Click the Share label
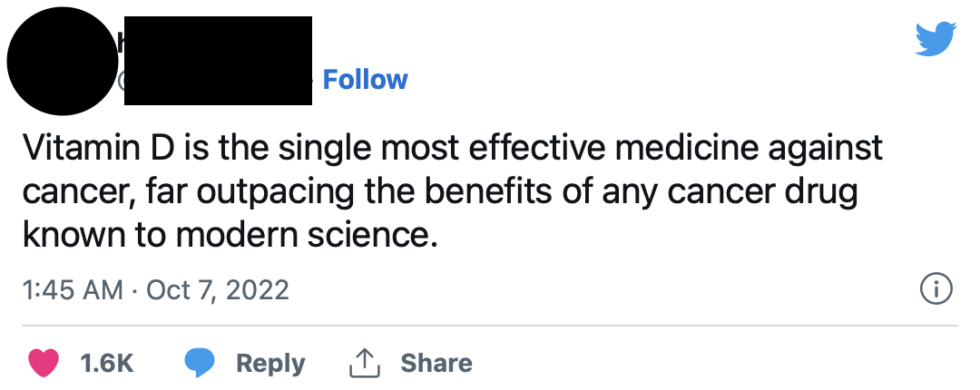The width and height of the screenshot is (980, 390). pos(436,363)
